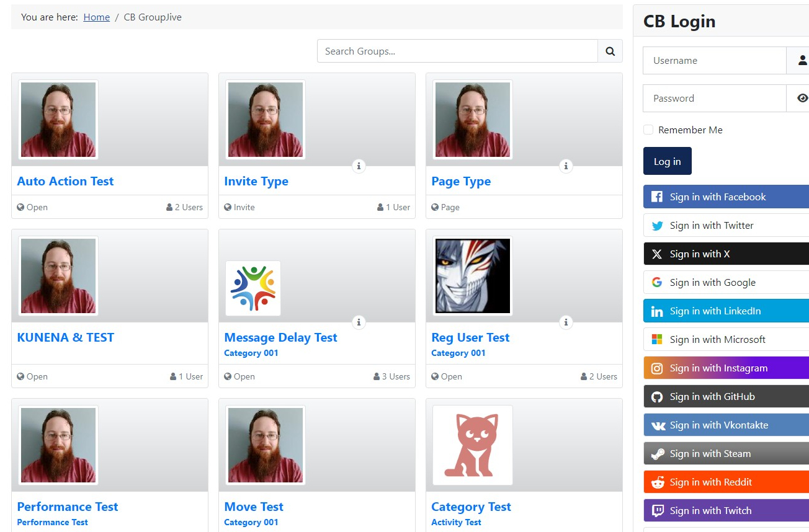Screen dimensions: 809x532
Task: Sign in with Instagram
Action: (x=726, y=368)
